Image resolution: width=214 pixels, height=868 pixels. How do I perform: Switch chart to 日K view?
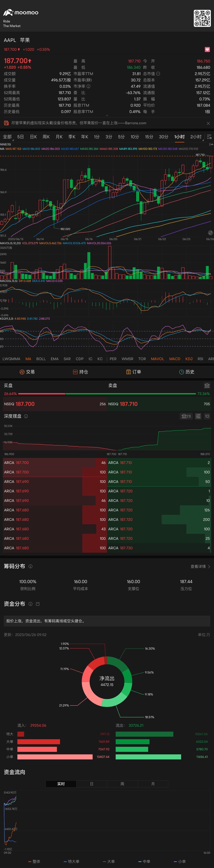click(x=33, y=137)
